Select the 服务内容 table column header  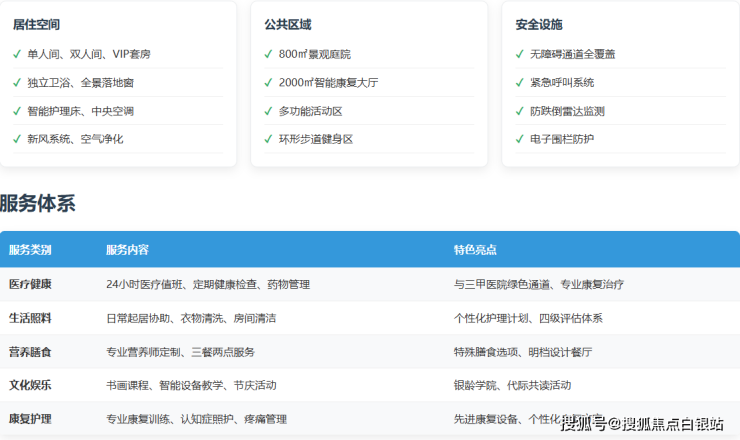point(127,250)
